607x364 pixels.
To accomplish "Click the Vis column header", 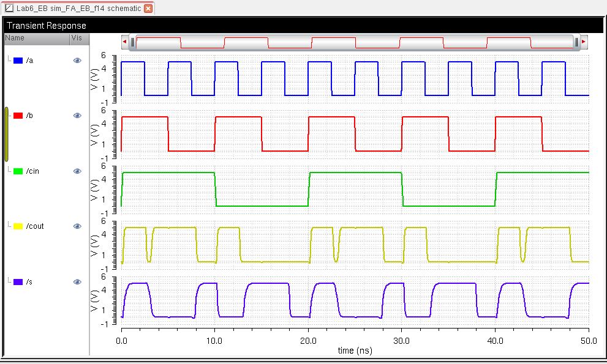I will (x=79, y=38).
